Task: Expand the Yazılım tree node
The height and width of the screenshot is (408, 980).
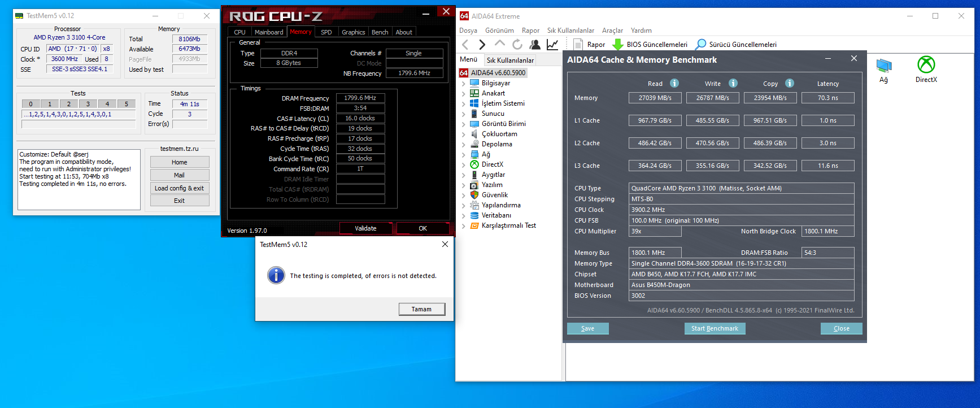Action: (464, 185)
